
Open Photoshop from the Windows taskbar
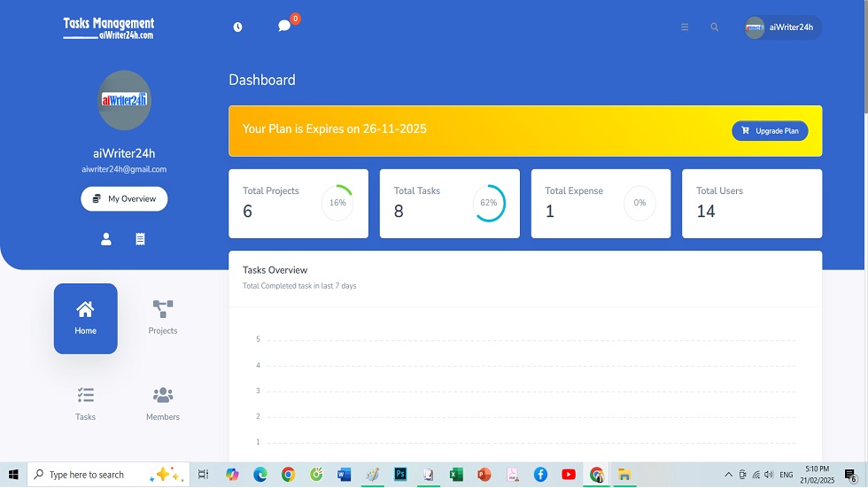(x=400, y=475)
